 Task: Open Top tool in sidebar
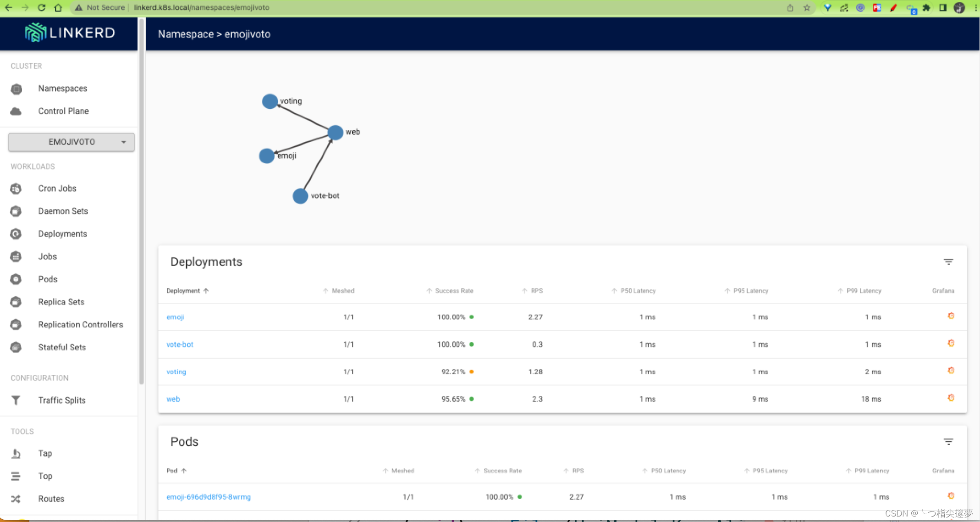(x=45, y=476)
